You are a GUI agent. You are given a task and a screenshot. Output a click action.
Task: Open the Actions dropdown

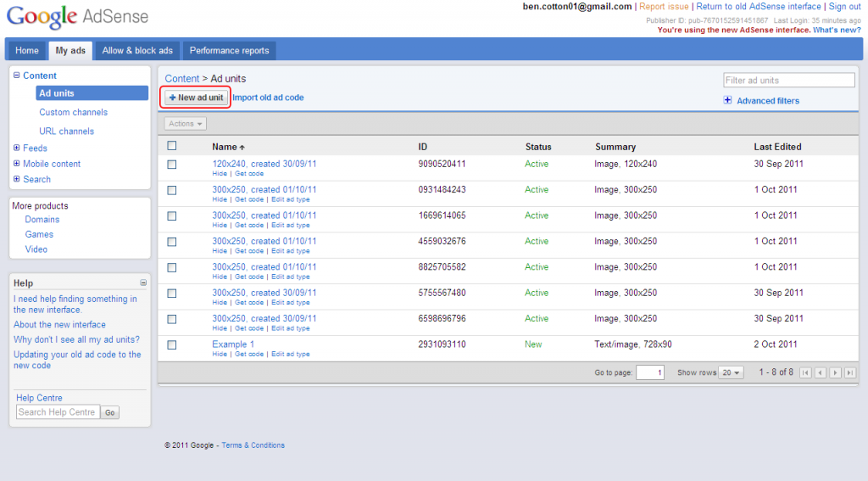(185, 124)
